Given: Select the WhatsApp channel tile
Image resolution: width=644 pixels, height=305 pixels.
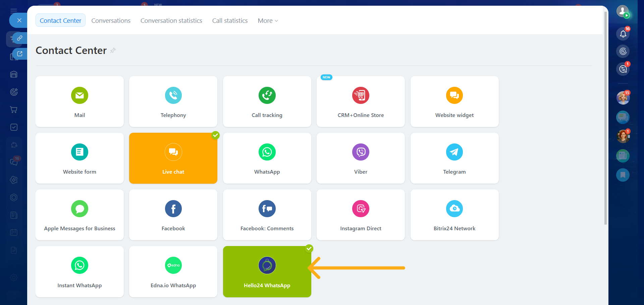Looking at the screenshot, I should point(267,158).
